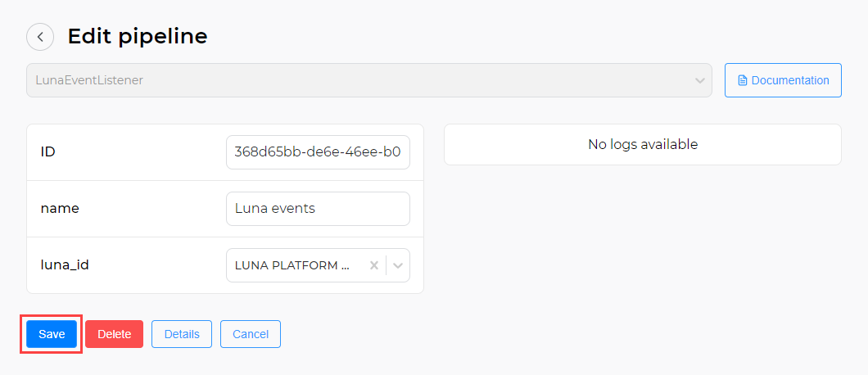This screenshot has height=375, width=868.
Task: Cancel editing the pipeline
Action: click(251, 334)
